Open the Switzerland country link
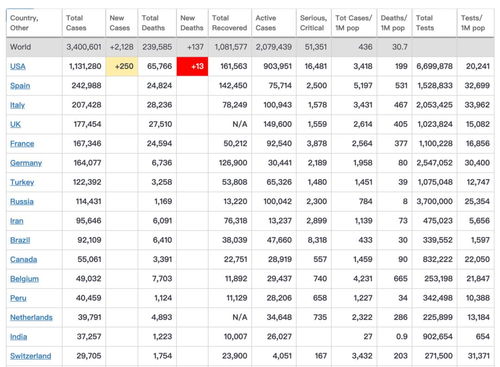The height and width of the screenshot is (367, 500). [x=31, y=356]
